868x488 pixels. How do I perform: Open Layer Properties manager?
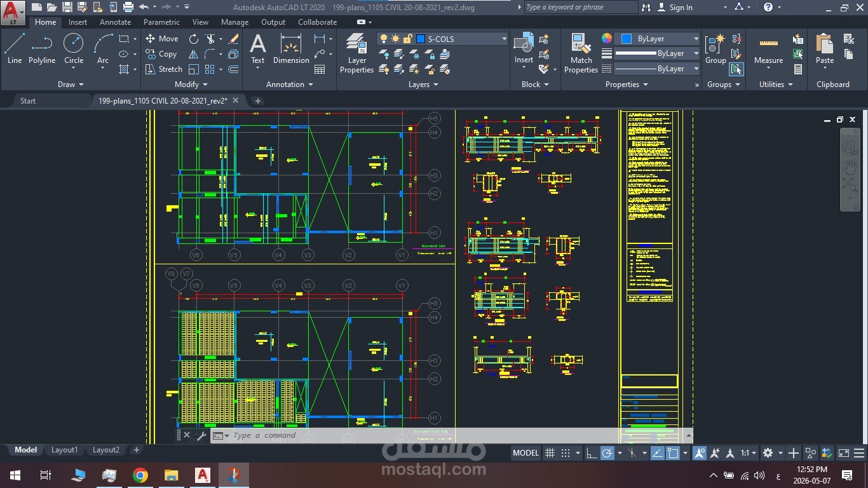356,53
